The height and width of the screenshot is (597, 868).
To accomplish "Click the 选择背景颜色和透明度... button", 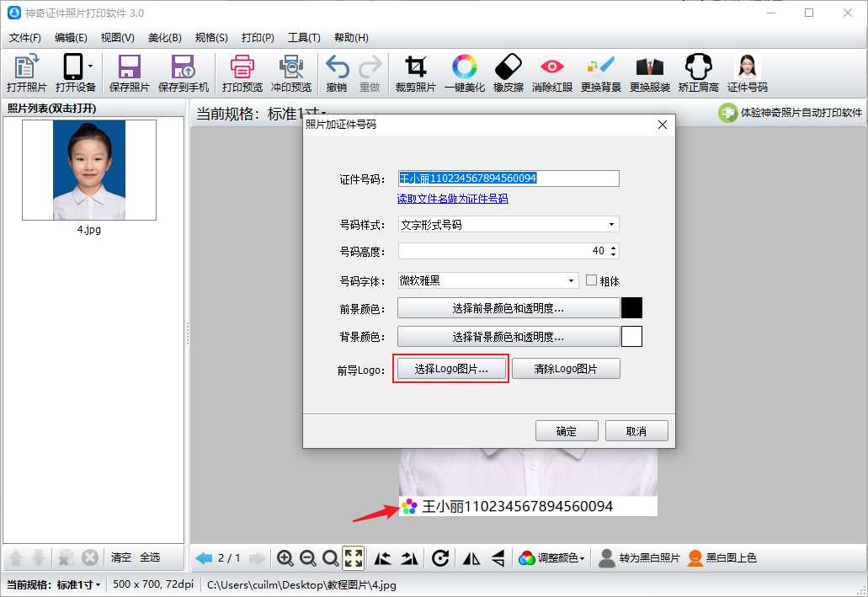I will (x=509, y=337).
